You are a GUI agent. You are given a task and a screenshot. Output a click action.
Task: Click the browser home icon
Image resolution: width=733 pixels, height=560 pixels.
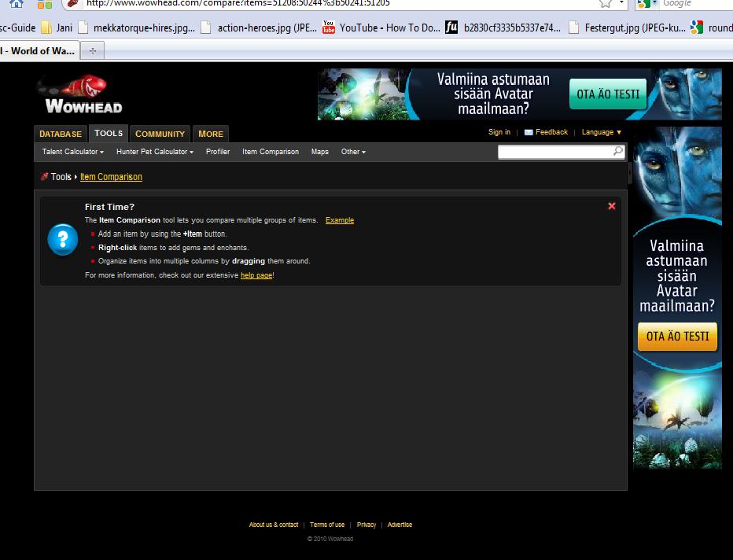(17, 4)
